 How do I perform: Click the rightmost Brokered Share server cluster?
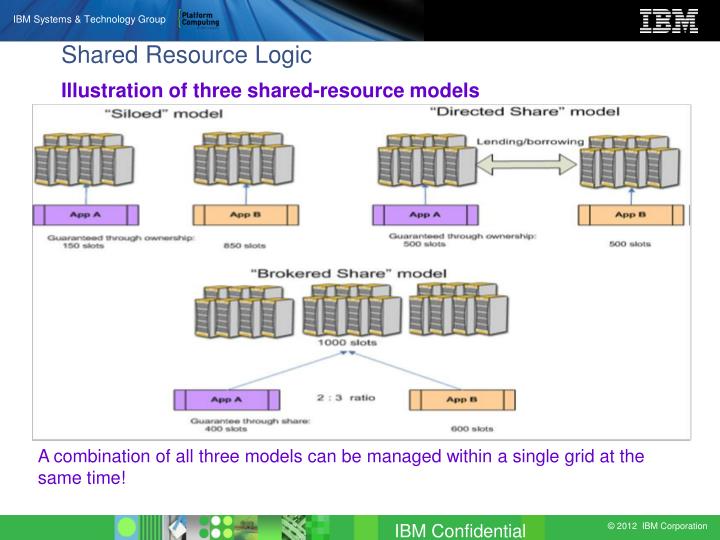pyautogui.click(x=459, y=309)
